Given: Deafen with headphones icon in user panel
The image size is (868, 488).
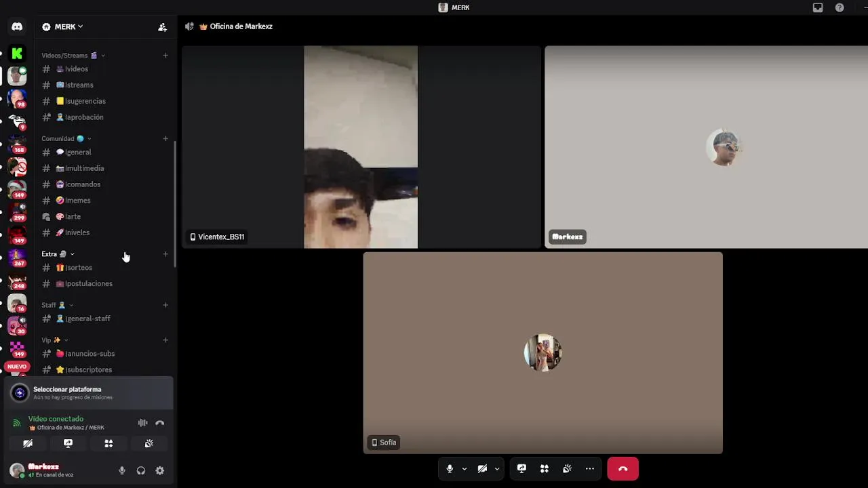Looking at the screenshot, I should point(141,470).
